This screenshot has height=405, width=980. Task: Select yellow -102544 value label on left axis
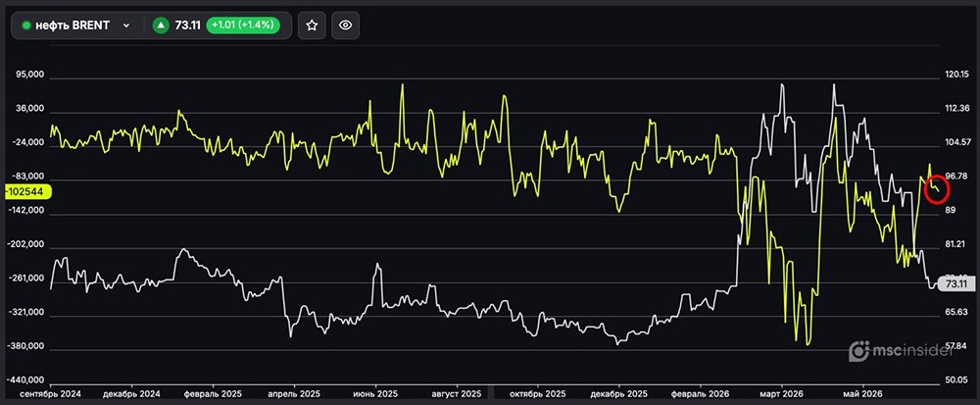[28, 192]
